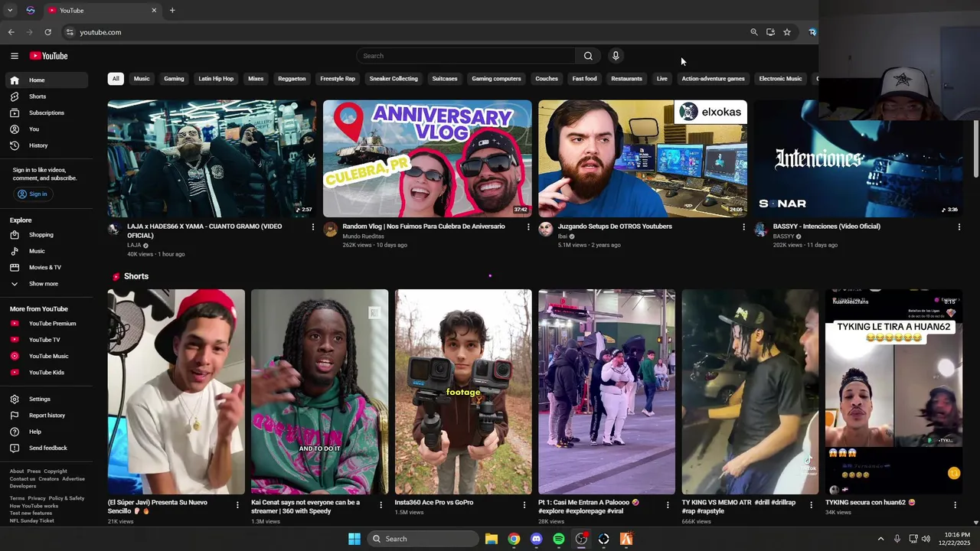Open the Anniversary Vlog thumbnail
Screen dimensions: 980x551
tap(427, 158)
